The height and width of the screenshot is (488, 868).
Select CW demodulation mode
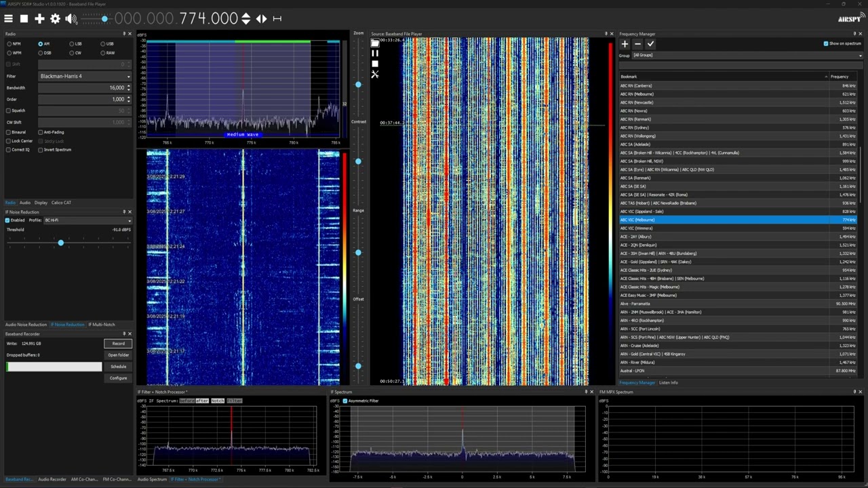point(75,53)
